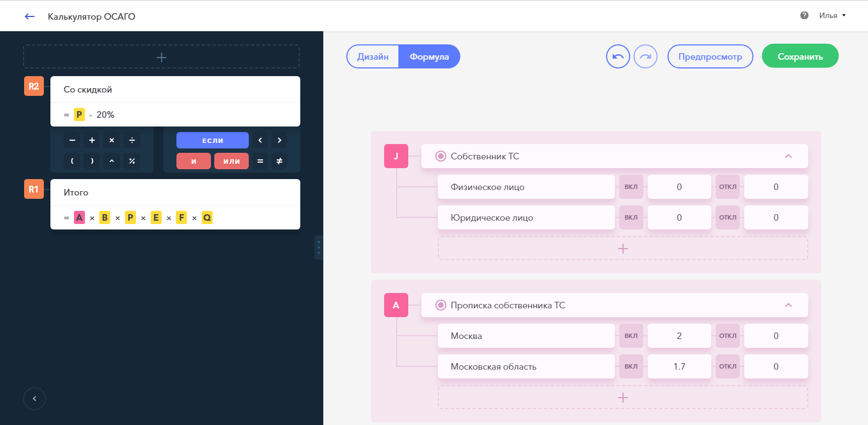Viewport: 868px width, 425px height.
Task: Edit ОТКЛ value for Москва
Action: pos(776,336)
